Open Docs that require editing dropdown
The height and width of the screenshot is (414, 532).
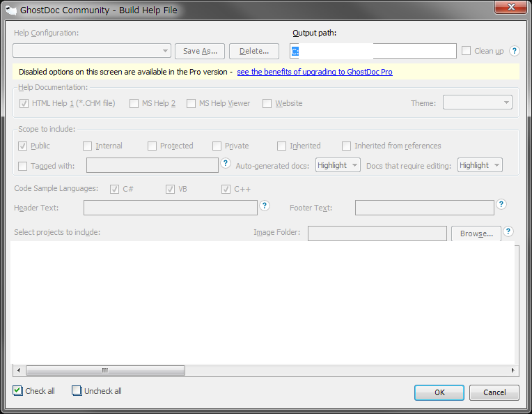click(480, 165)
